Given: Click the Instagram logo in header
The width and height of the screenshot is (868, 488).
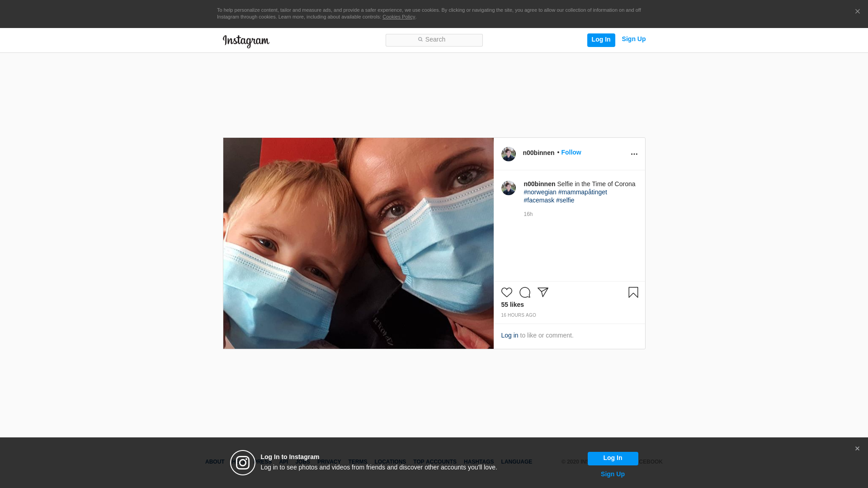Looking at the screenshot, I should 246,41.
